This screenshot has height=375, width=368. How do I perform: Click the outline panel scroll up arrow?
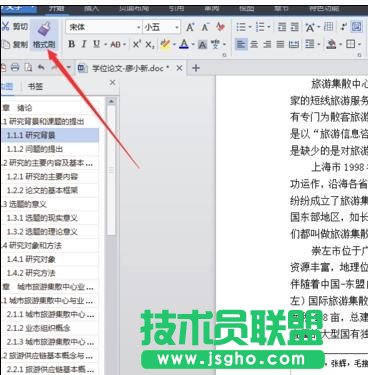111,101
